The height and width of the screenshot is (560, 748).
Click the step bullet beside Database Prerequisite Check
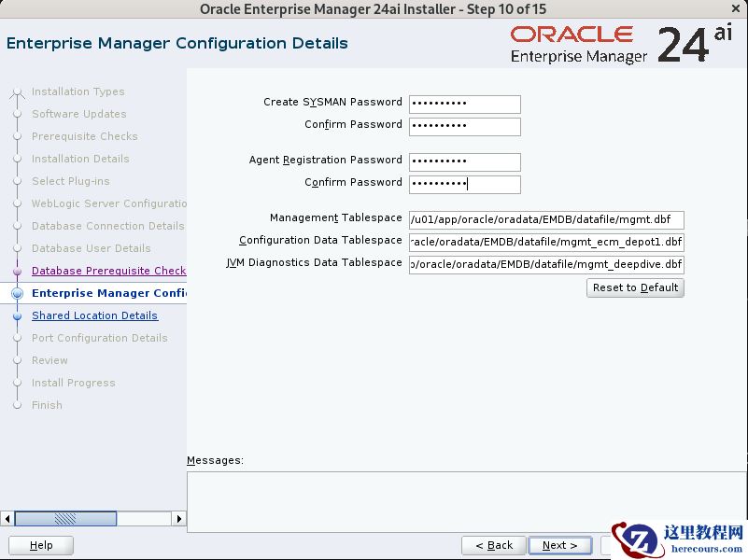pyautogui.click(x=17, y=272)
